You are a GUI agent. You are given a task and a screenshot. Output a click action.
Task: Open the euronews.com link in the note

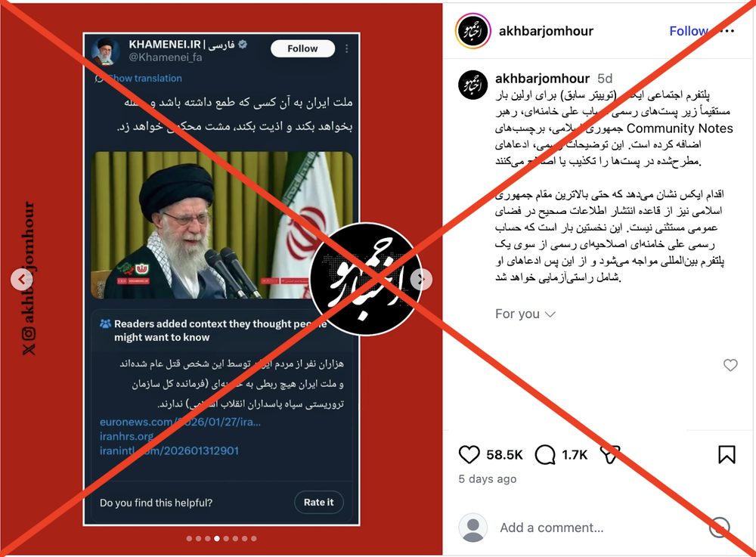point(181,422)
